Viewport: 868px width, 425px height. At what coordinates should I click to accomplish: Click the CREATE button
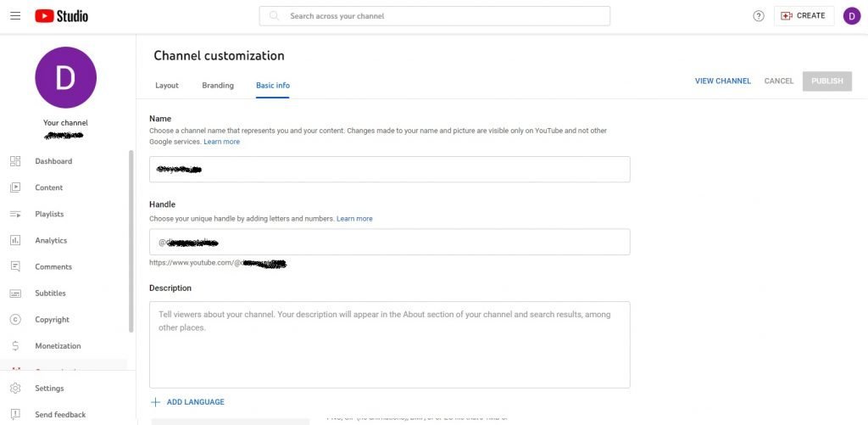804,16
